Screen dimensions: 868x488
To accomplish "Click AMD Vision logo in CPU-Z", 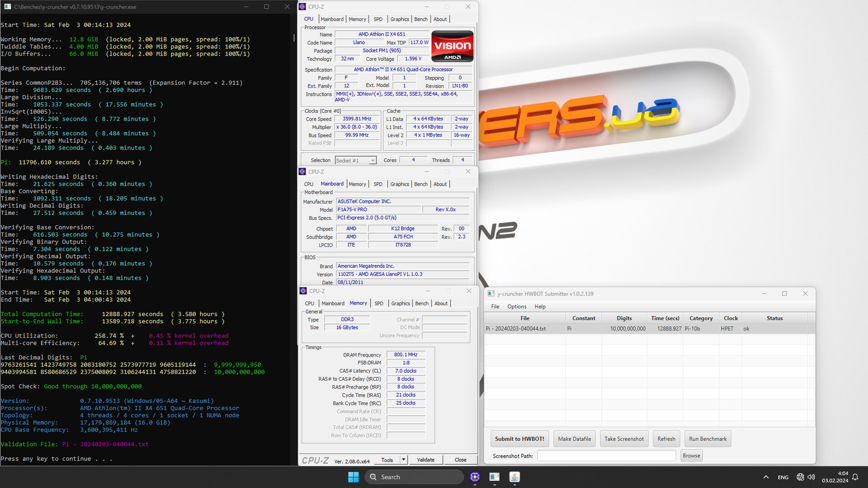I will pyautogui.click(x=453, y=46).
